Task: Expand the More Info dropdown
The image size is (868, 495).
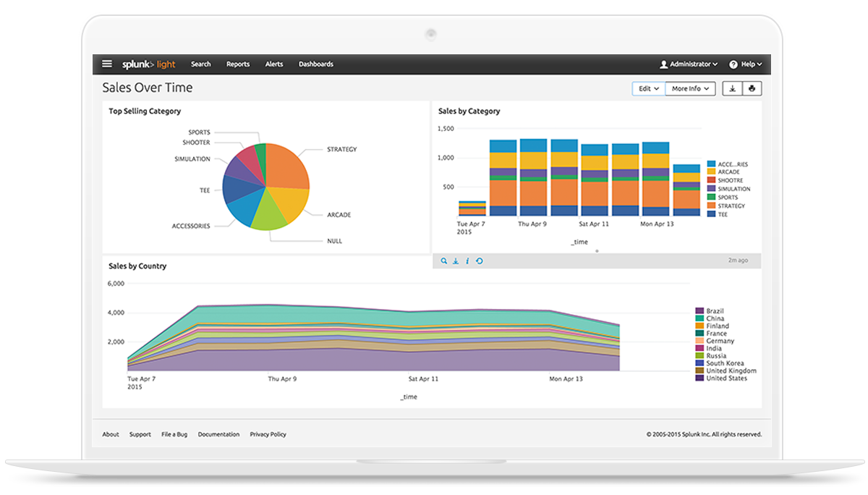Action: [689, 88]
